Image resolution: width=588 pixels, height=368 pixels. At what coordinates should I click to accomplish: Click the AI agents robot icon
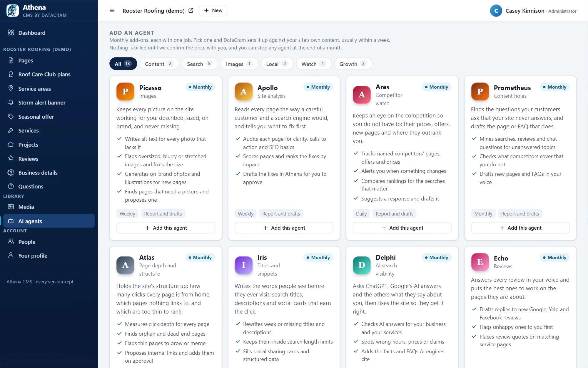11,221
